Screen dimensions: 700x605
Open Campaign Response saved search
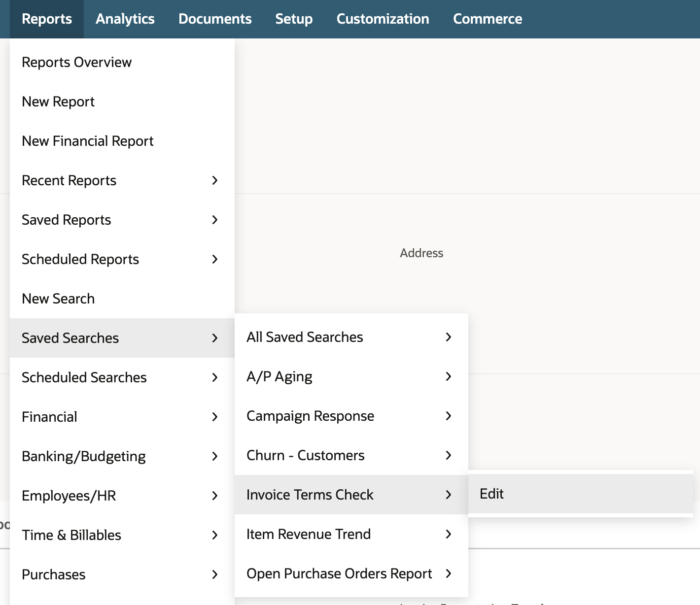[351, 416]
